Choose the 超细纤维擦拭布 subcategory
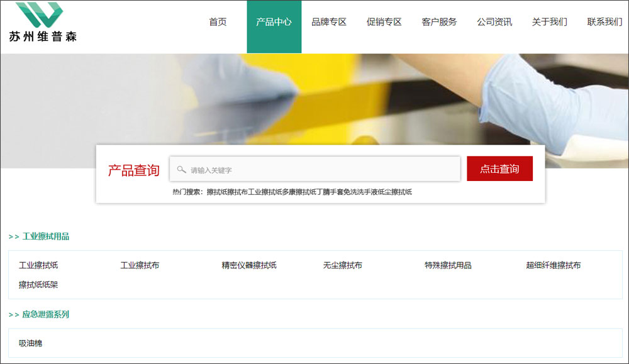Viewport: 629px width, 364px height. point(554,265)
